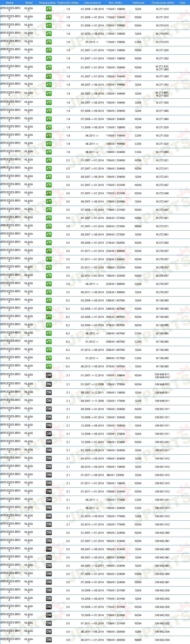Select petrol icon in 06.2013 -> 08.2014 row
The width and height of the screenshot is (190, 644).
[x=49, y=367]
